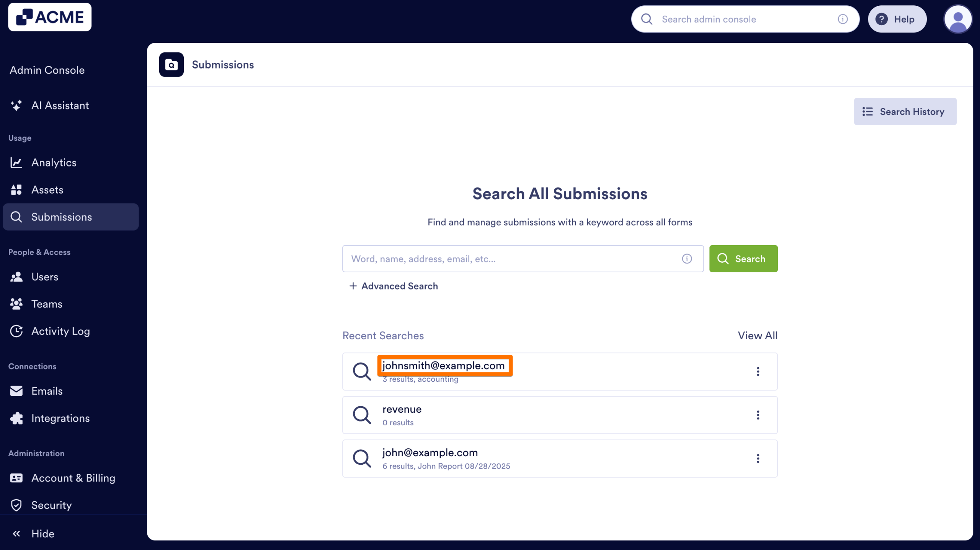This screenshot has width=980, height=550.
Task: Click inside the submissions keyword search field
Action: (498, 259)
